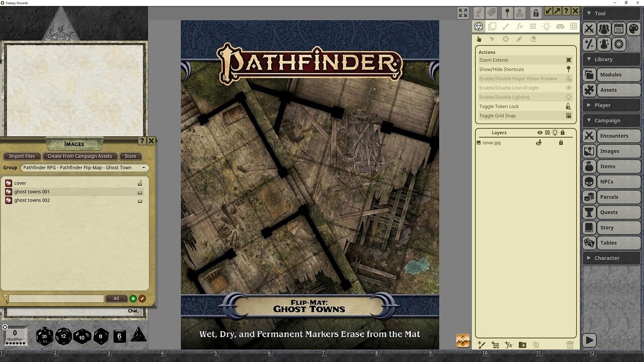Viewport: 644px width, 362px height.
Task: Select the eraser tool
Action: [x=532, y=39]
